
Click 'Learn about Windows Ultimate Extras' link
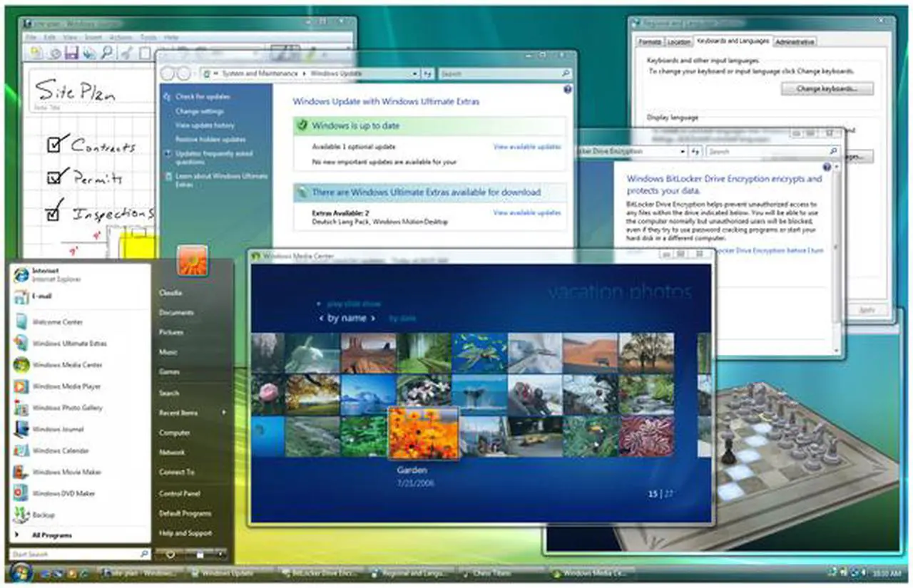click(x=221, y=180)
